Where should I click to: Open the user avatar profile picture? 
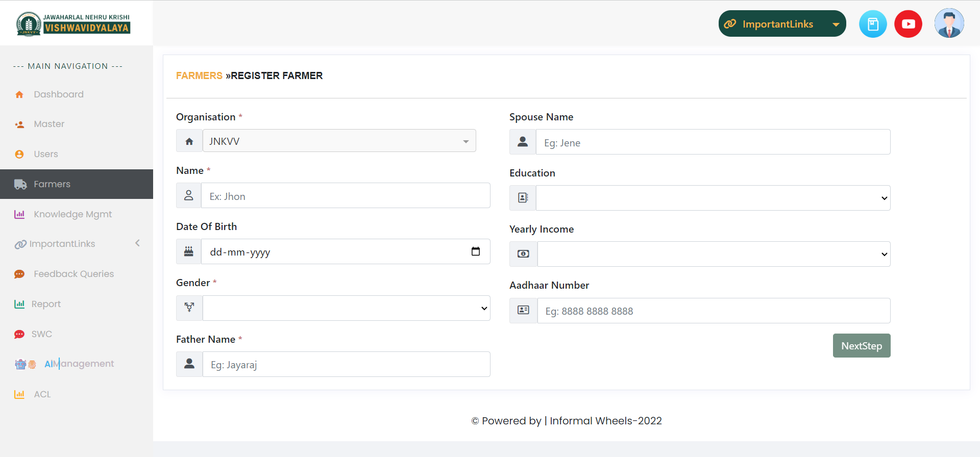[x=949, y=23]
